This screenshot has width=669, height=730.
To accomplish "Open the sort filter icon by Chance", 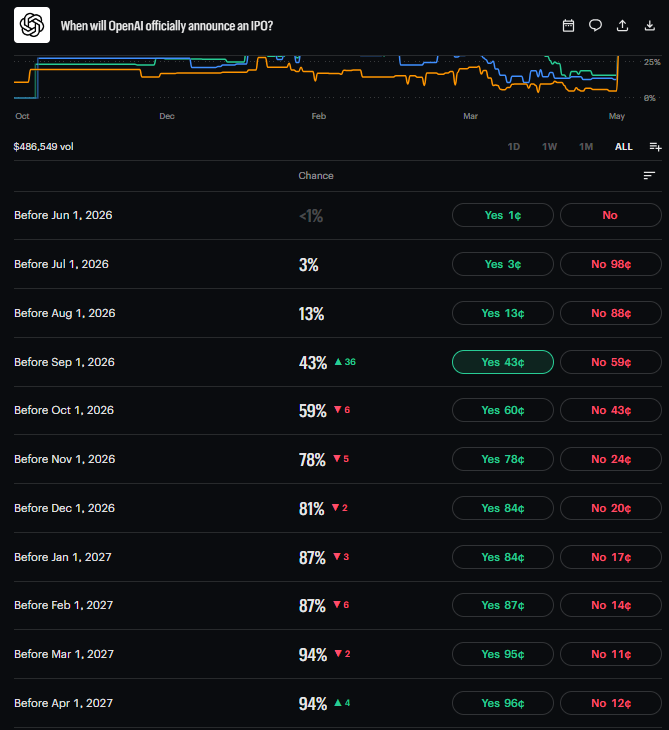I will coord(649,176).
